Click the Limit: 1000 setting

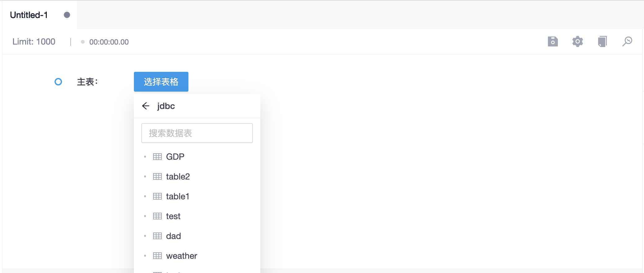click(34, 42)
